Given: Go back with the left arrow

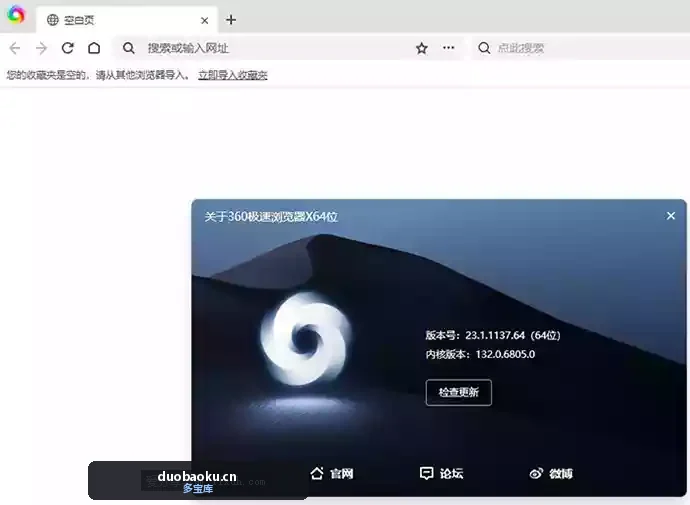Looking at the screenshot, I should point(15,48).
